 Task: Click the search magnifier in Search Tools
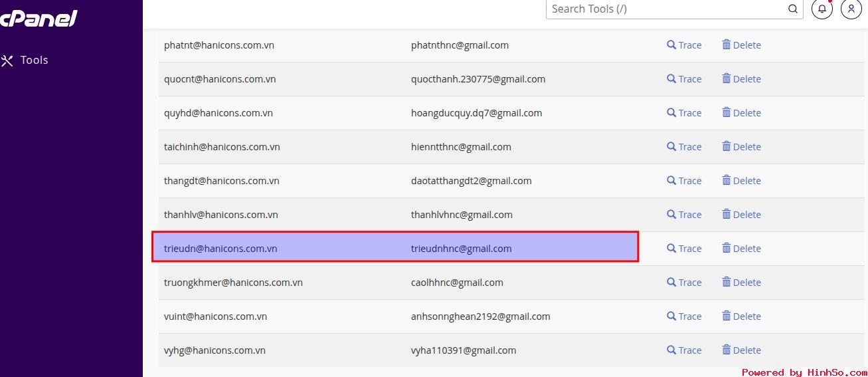(793, 9)
